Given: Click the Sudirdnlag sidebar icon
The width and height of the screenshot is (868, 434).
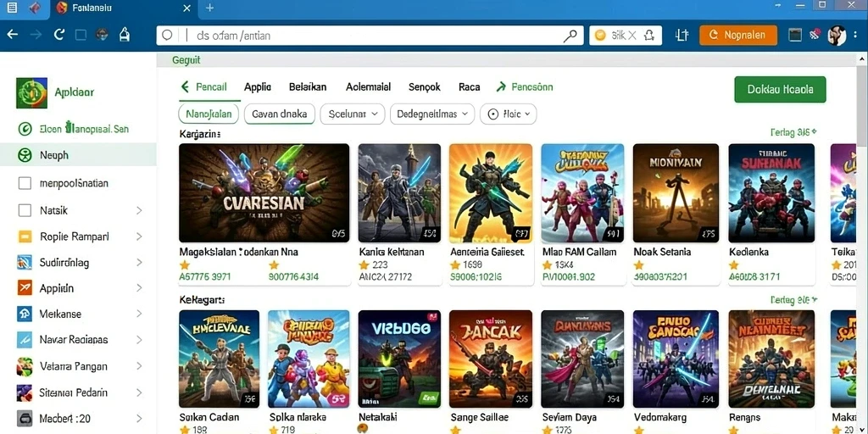Looking at the screenshot, I should 25,263.
